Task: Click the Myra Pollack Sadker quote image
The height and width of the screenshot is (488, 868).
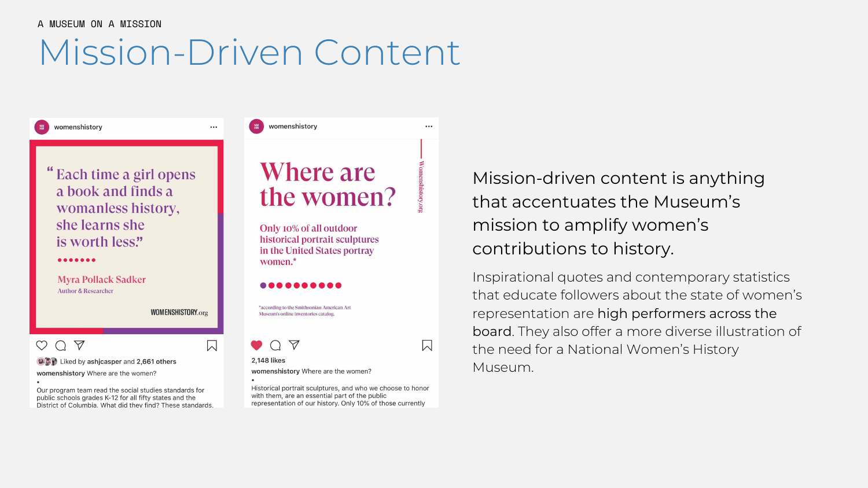Action: pos(127,237)
